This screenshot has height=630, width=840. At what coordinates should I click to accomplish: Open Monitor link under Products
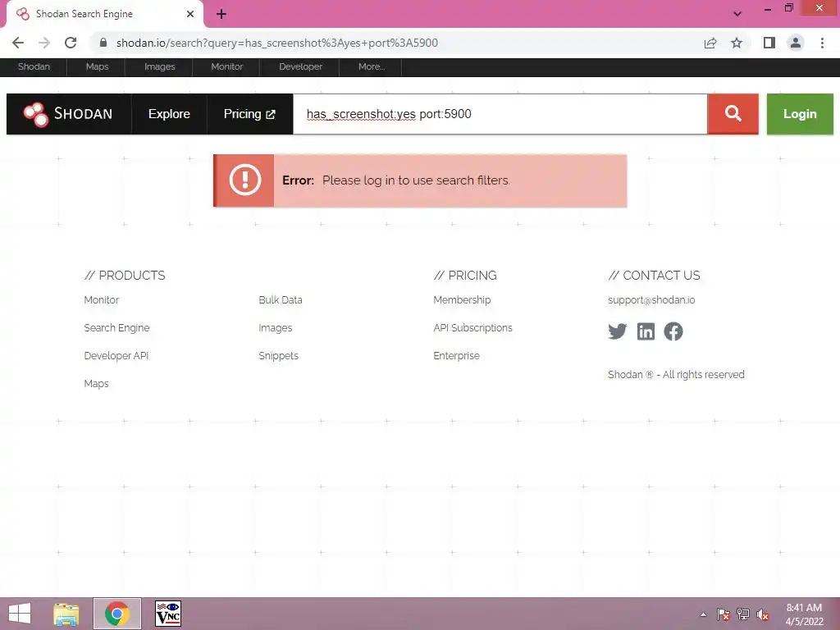click(x=101, y=300)
